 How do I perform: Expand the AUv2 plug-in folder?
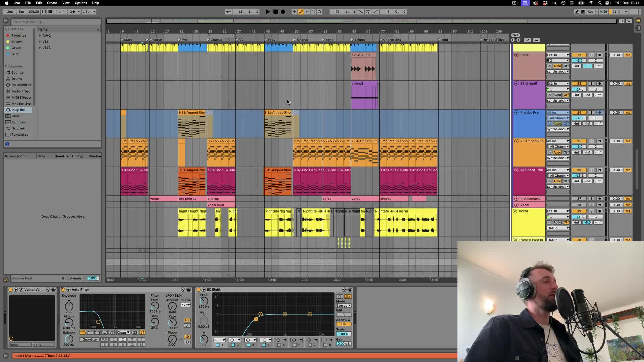tap(40, 35)
